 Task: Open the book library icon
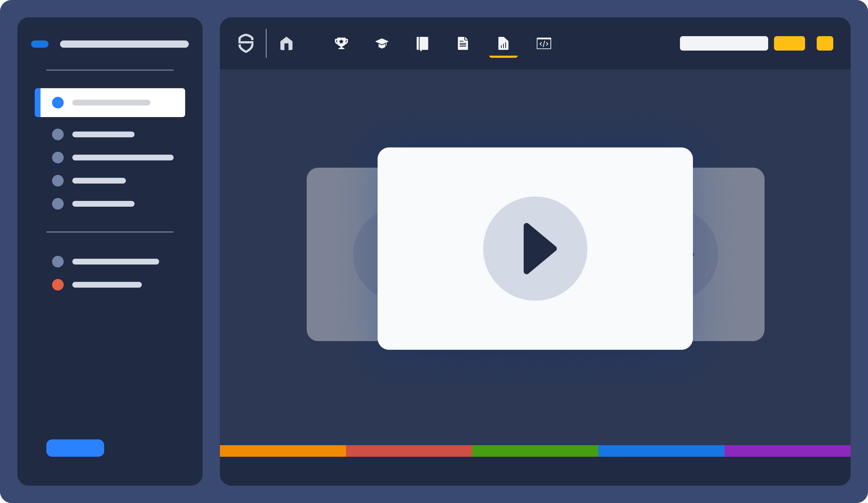(x=422, y=43)
